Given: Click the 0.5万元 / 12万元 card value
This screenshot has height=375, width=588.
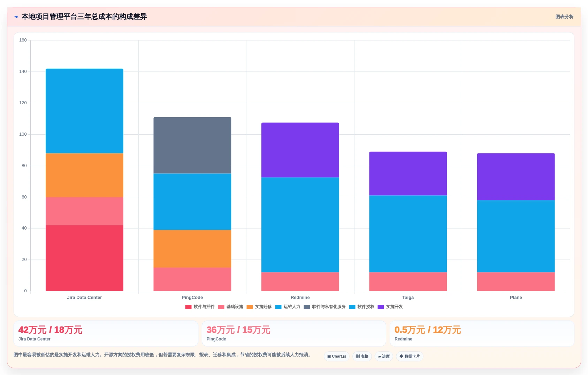Looking at the screenshot, I should [x=428, y=330].
